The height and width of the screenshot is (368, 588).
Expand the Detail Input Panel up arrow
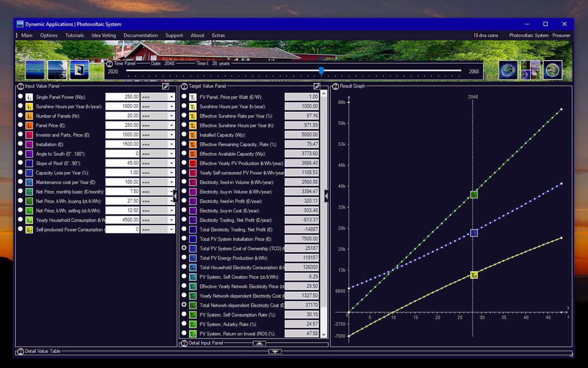click(x=259, y=343)
